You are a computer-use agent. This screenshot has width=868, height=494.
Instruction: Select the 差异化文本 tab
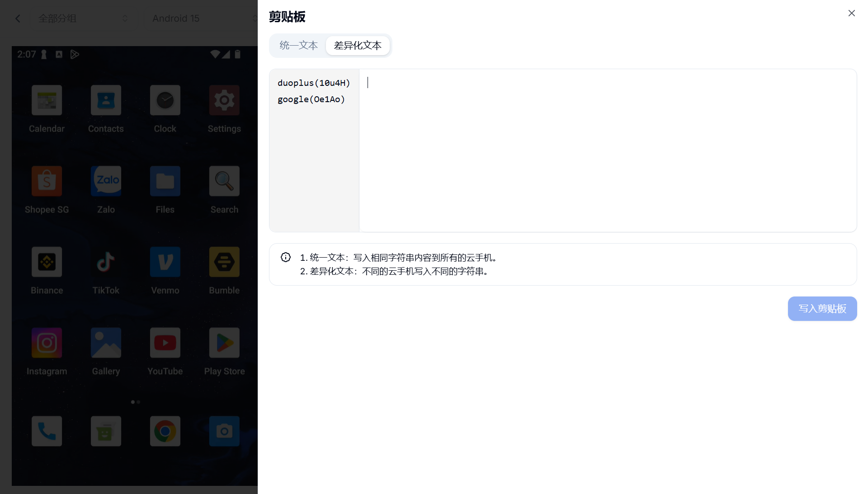click(x=358, y=45)
